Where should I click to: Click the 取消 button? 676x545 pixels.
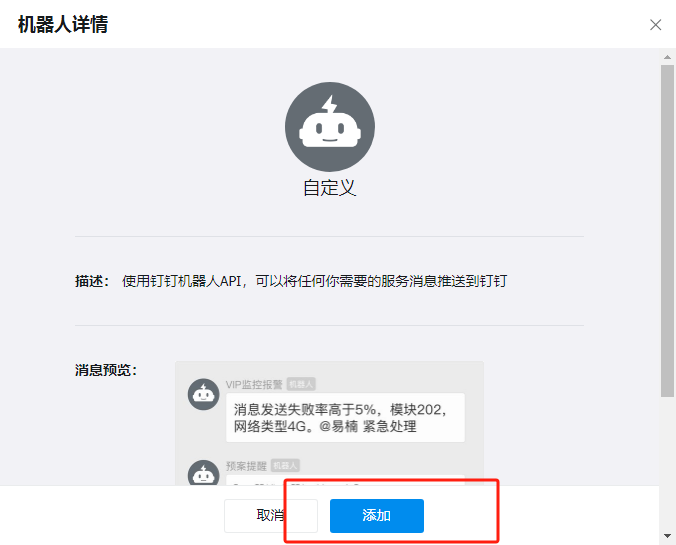coord(271,516)
